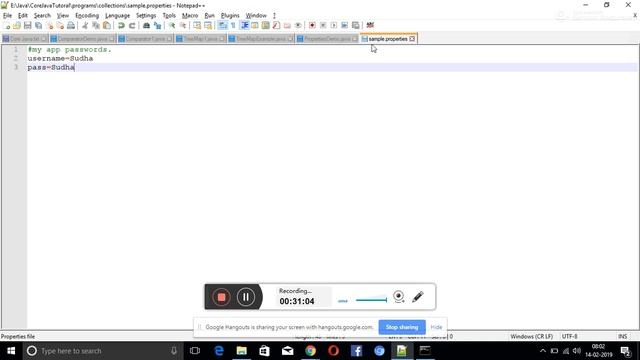Open the Plugins menu
The height and width of the screenshot is (360, 640).
(x=230, y=16)
